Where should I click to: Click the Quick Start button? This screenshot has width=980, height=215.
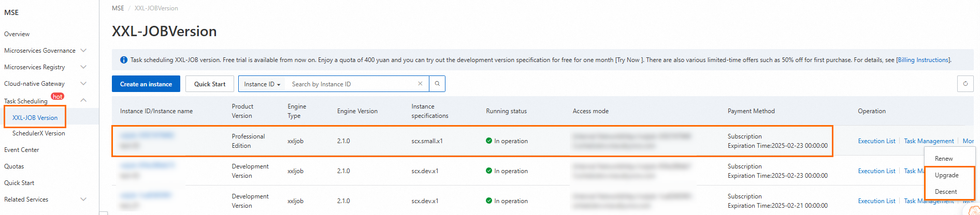[210, 84]
